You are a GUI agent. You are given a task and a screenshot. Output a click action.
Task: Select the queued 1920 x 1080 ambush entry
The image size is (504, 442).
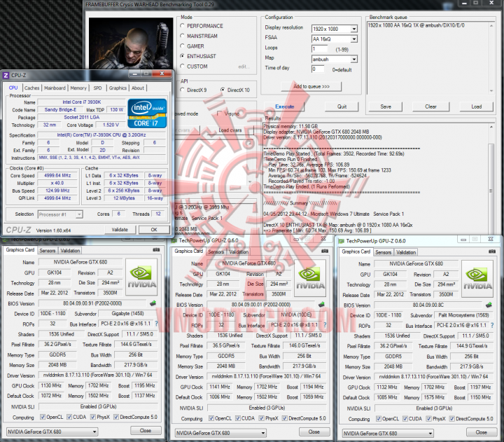pyautogui.click(x=416, y=25)
